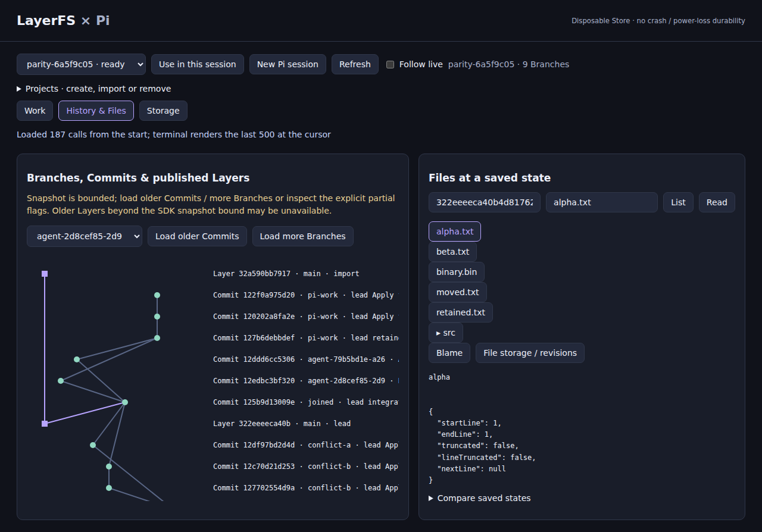Select the Layer 322eeeeca40b square graph node

tap(45, 424)
